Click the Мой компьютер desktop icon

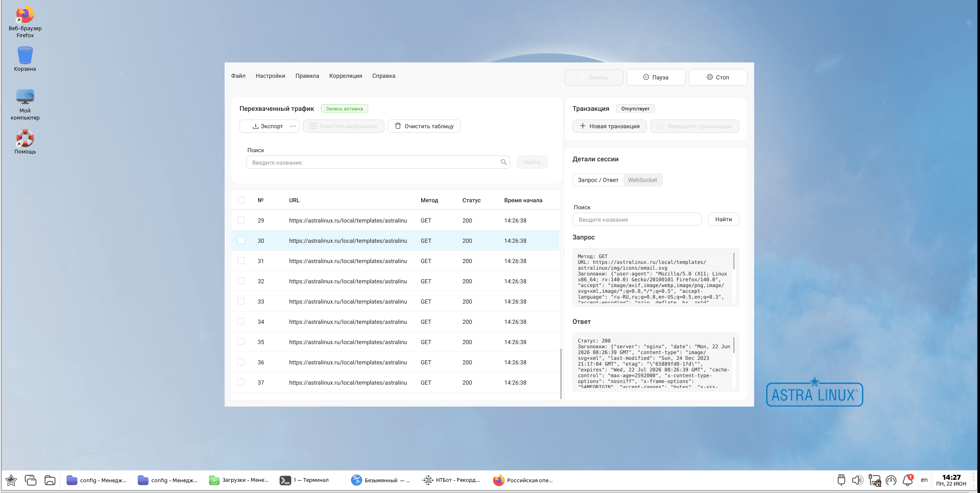25,105
